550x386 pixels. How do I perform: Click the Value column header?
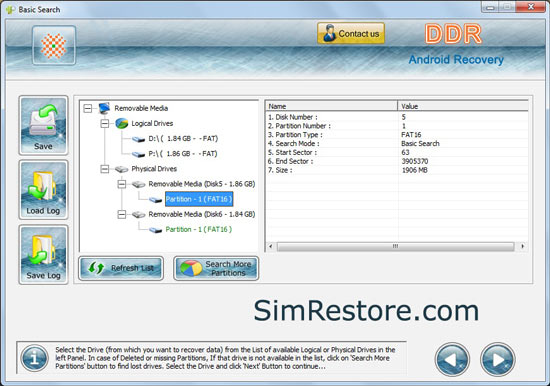[463, 106]
